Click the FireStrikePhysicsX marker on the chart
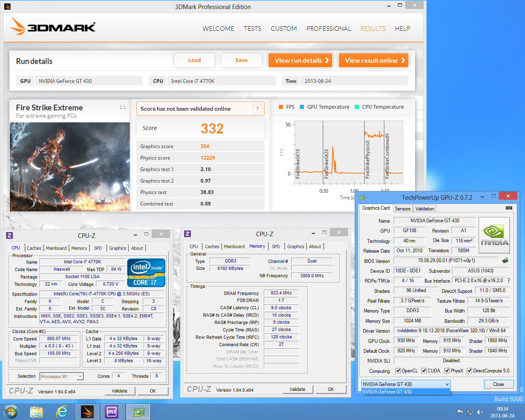 [367, 160]
